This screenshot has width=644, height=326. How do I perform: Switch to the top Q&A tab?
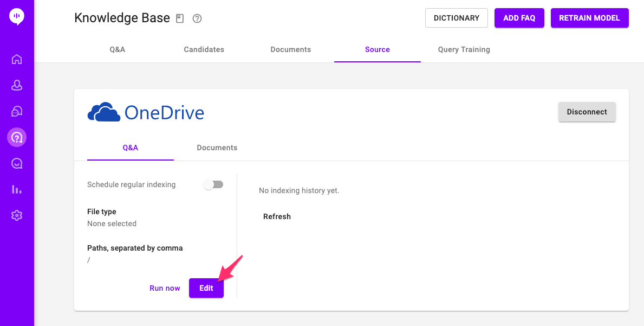coord(118,49)
